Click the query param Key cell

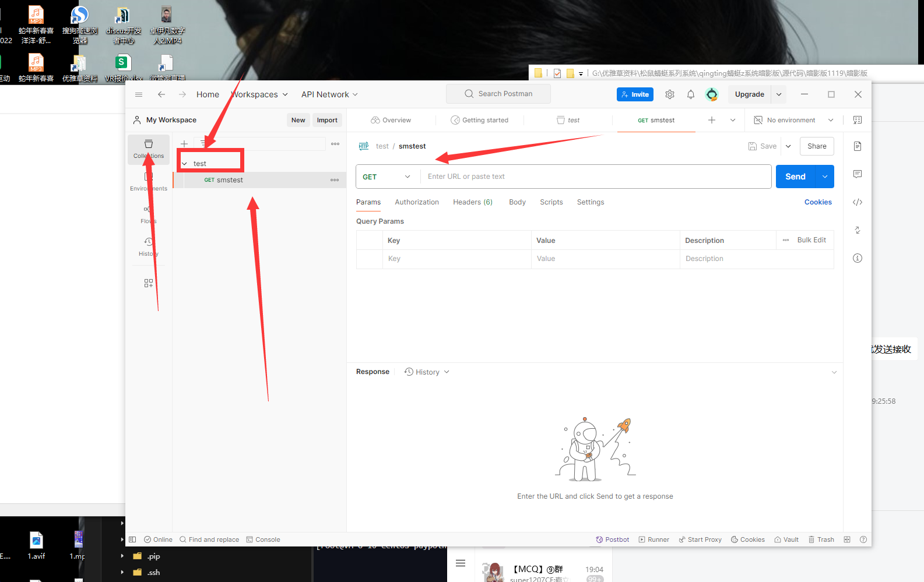(x=456, y=259)
